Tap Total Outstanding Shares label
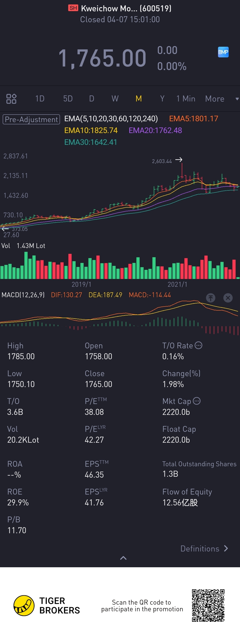 199,464
